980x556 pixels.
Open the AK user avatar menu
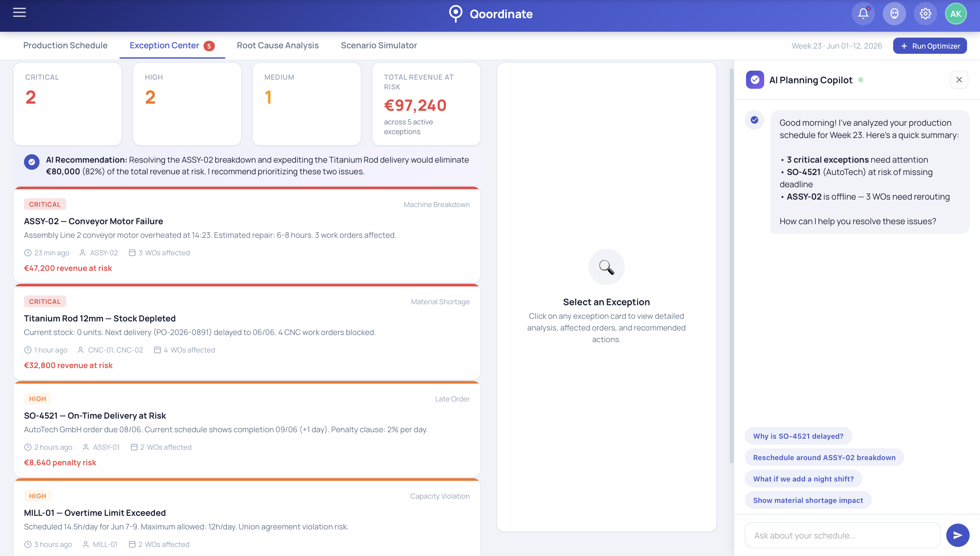point(956,14)
